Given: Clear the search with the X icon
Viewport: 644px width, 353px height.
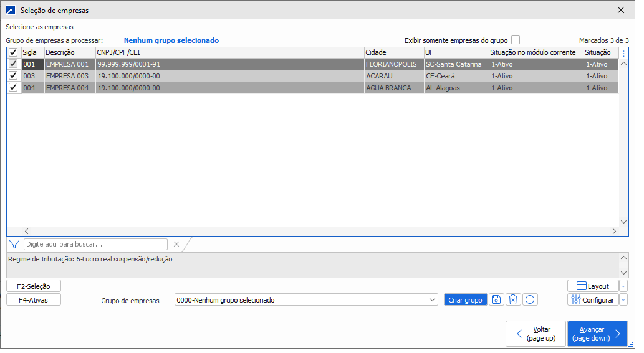Looking at the screenshot, I should tap(176, 244).
